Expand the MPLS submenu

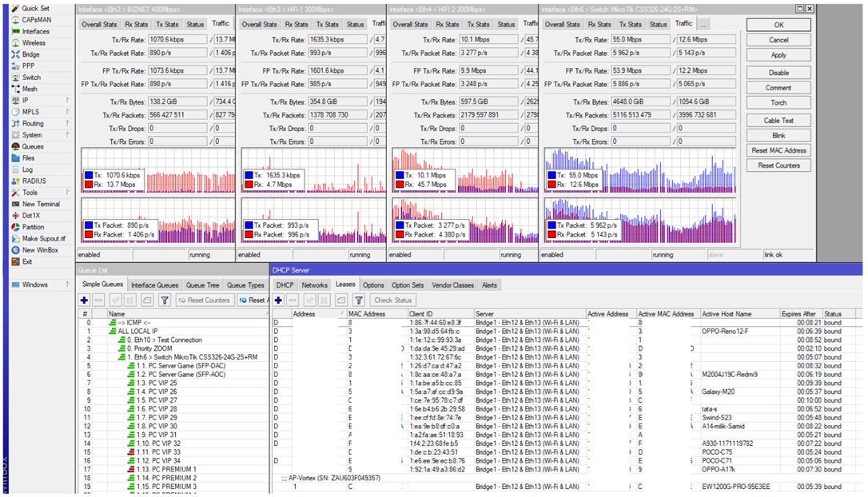[68, 112]
